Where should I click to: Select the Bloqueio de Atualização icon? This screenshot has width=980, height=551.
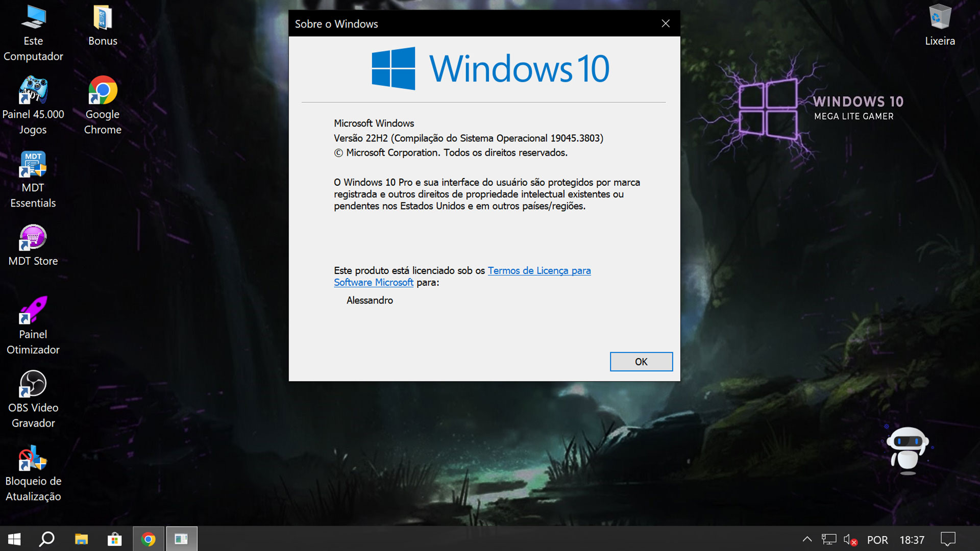(x=33, y=458)
